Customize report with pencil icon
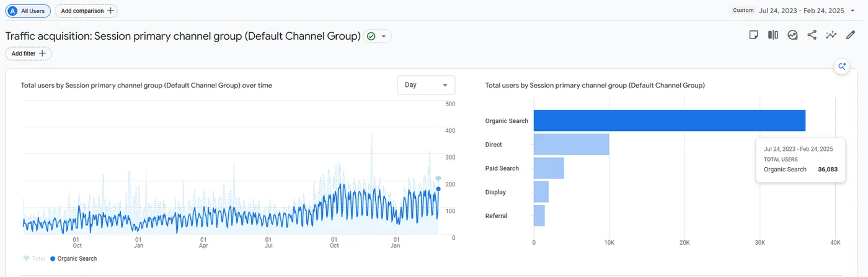This screenshot has width=868, height=277. pyautogui.click(x=851, y=35)
